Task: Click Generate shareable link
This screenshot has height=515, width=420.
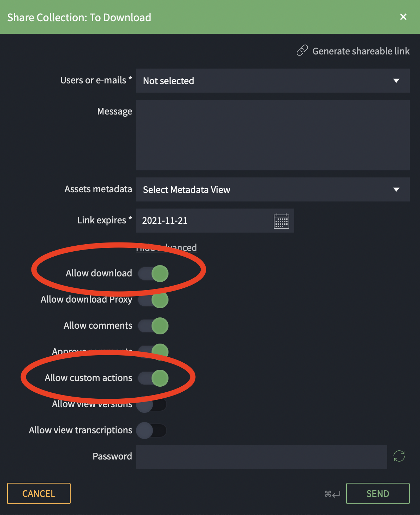Action: click(361, 51)
